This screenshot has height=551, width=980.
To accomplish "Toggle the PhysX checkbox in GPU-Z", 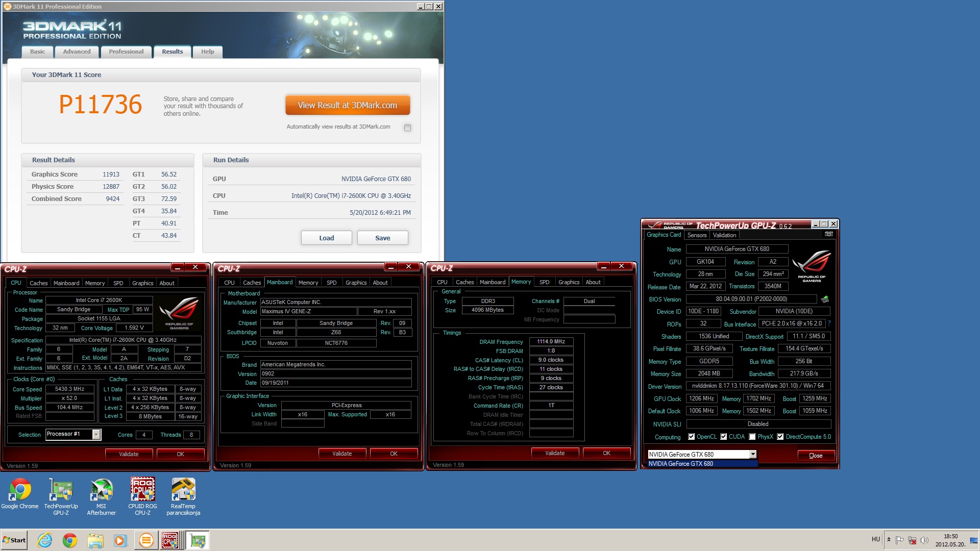I will [x=752, y=437].
